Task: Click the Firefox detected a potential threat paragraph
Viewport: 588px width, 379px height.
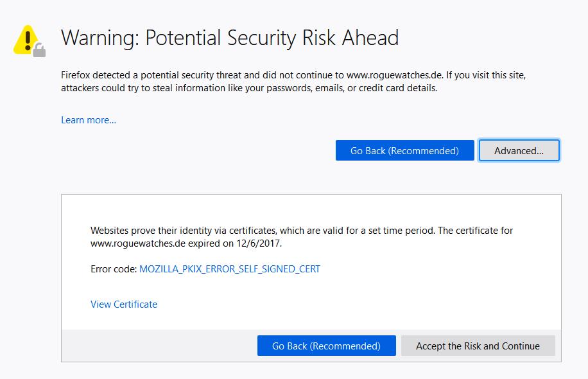Action: pos(193,75)
